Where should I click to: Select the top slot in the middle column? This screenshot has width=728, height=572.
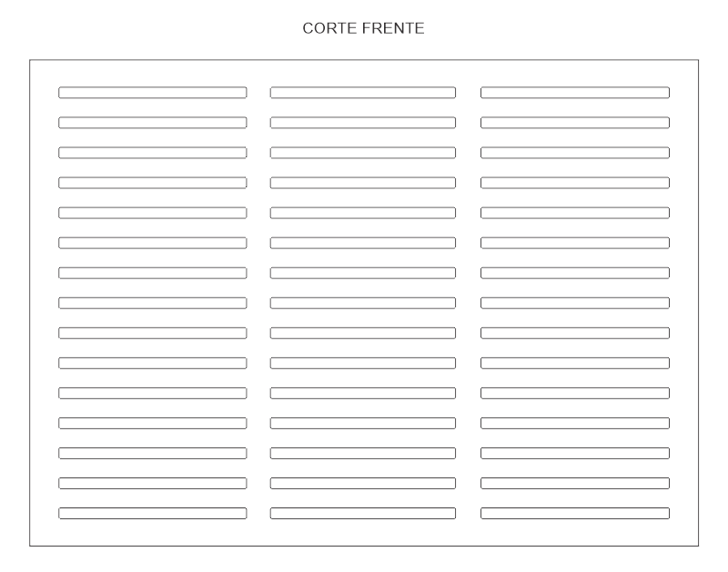pyautogui.click(x=363, y=92)
